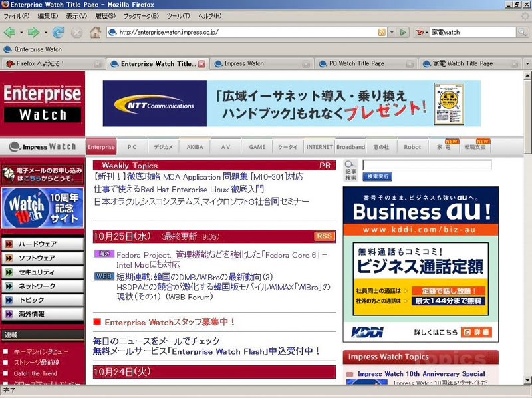Switch to the Firefox へようこそ tab
532x398 pixels.
(x=53, y=63)
